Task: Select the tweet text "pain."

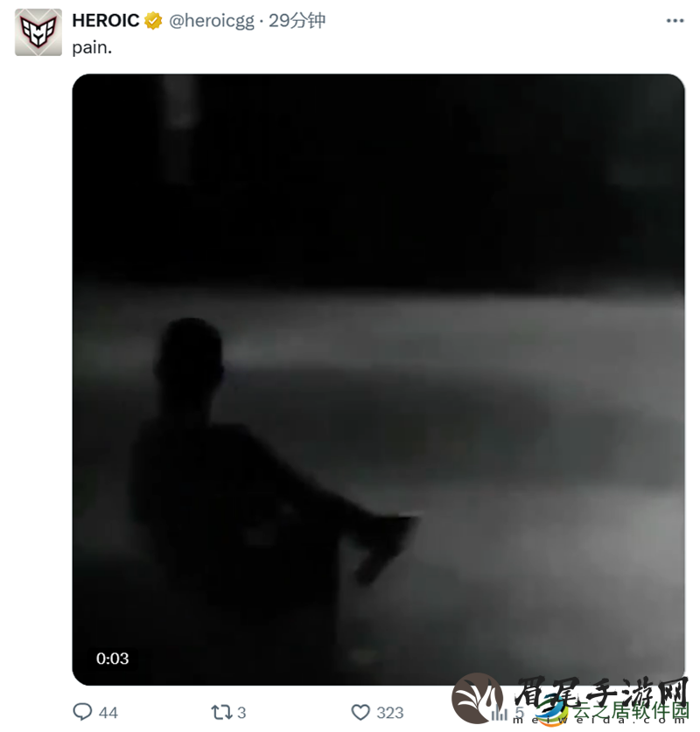Action: click(92, 47)
